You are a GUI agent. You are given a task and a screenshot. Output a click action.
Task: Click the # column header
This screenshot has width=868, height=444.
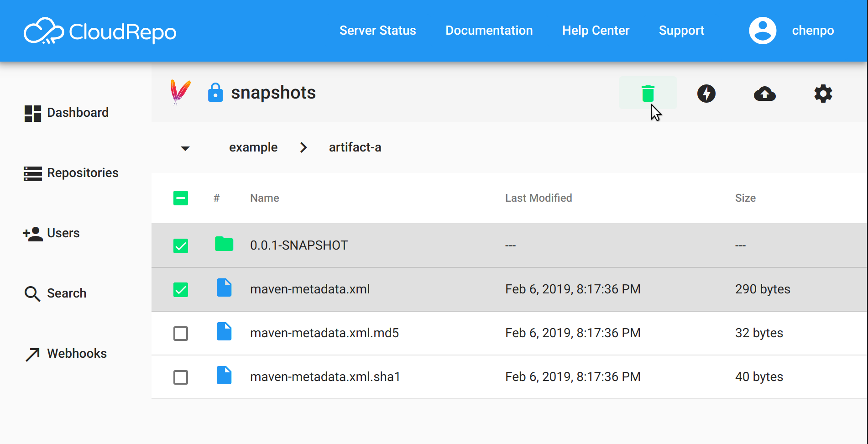pyautogui.click(x=217, y=198)
